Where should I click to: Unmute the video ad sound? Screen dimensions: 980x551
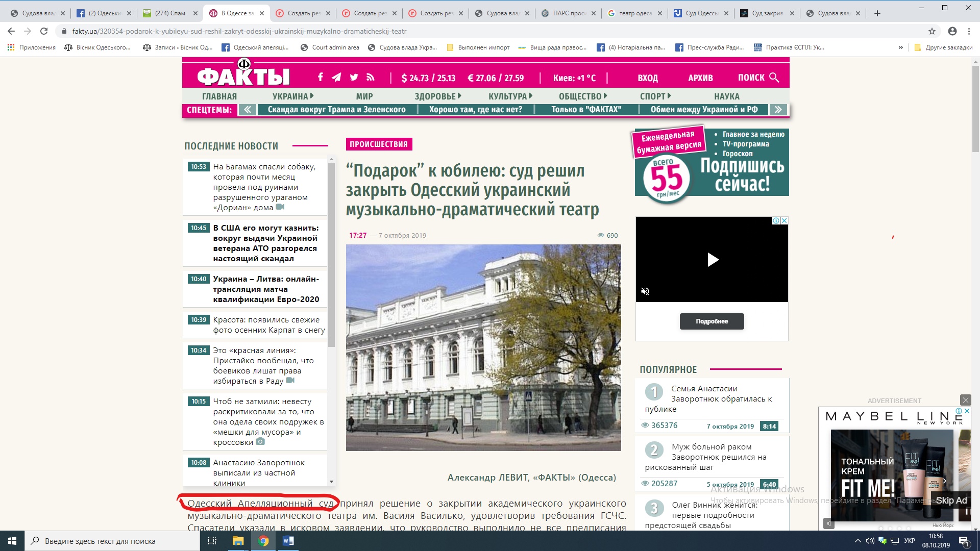pyautogui.click(x=645, y=291)
